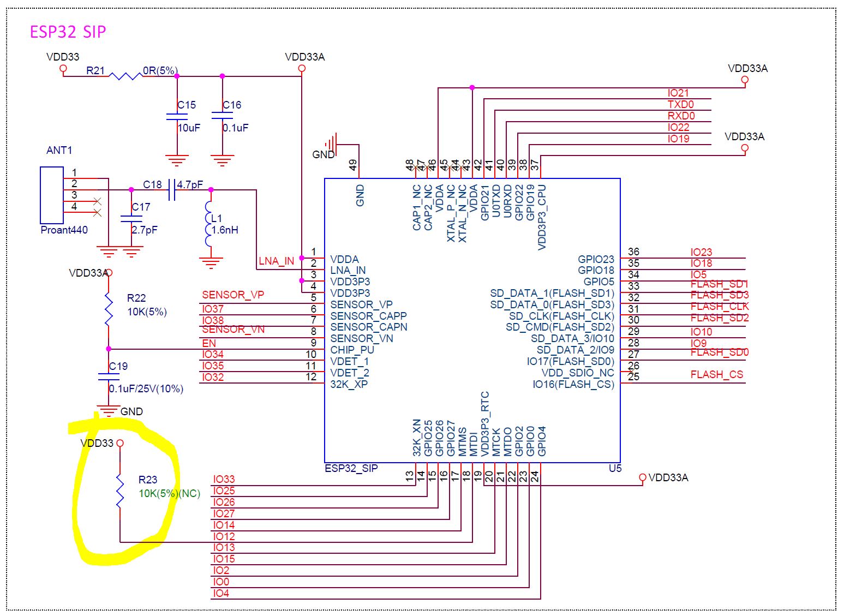Viewport: 844px width, 616px height.
Task: Click the U5 chip designator
Action: tap(615, 469)
